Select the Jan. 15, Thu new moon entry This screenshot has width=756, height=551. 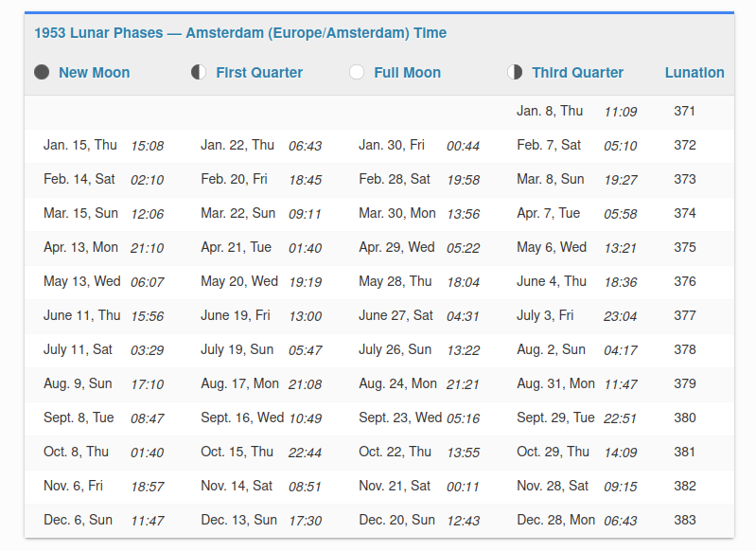coord(80,145)
